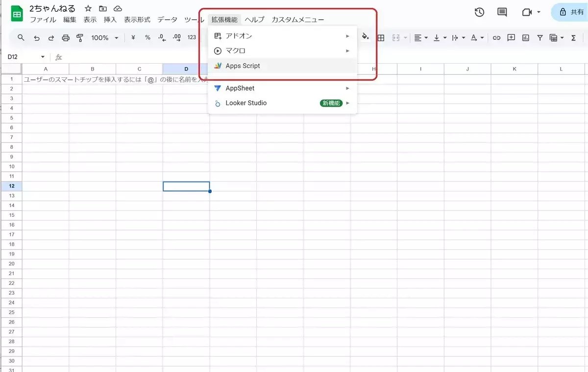Print the spreadsheet
588x372 pixels.
[x=66, y=38]
